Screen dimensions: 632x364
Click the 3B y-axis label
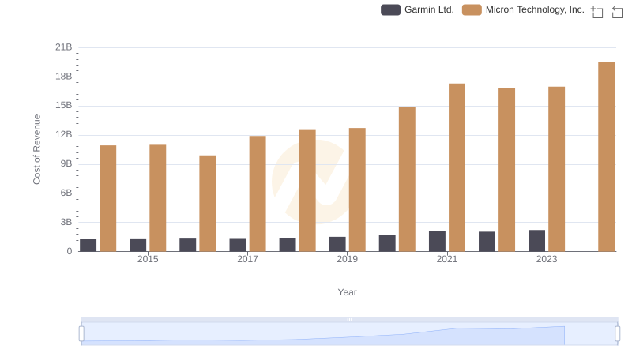(x=66, y=222)
